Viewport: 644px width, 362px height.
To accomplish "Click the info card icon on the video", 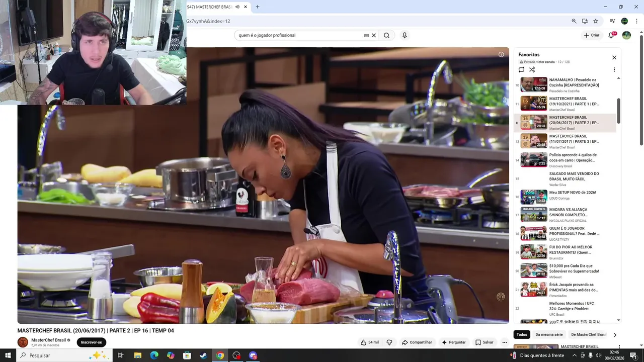I will (x=501, y=54).
